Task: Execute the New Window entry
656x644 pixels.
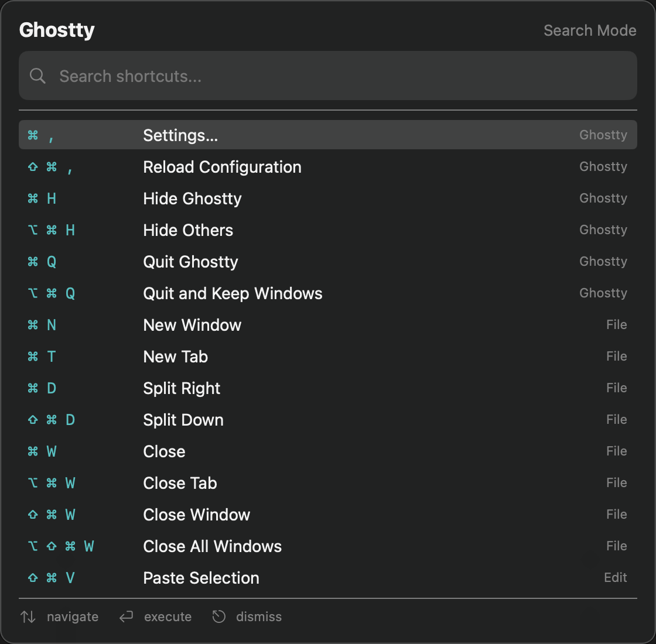Action: 327,325
